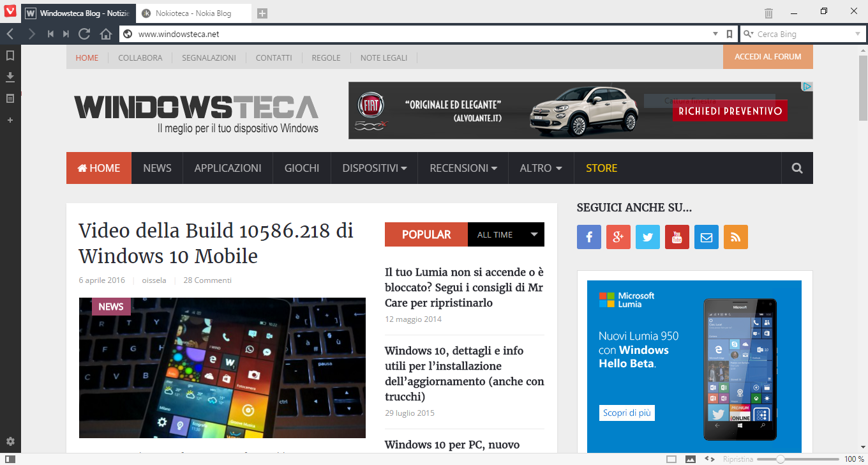
Task: Open Windowsteca YouTube channel
Action: pos(677,237)
